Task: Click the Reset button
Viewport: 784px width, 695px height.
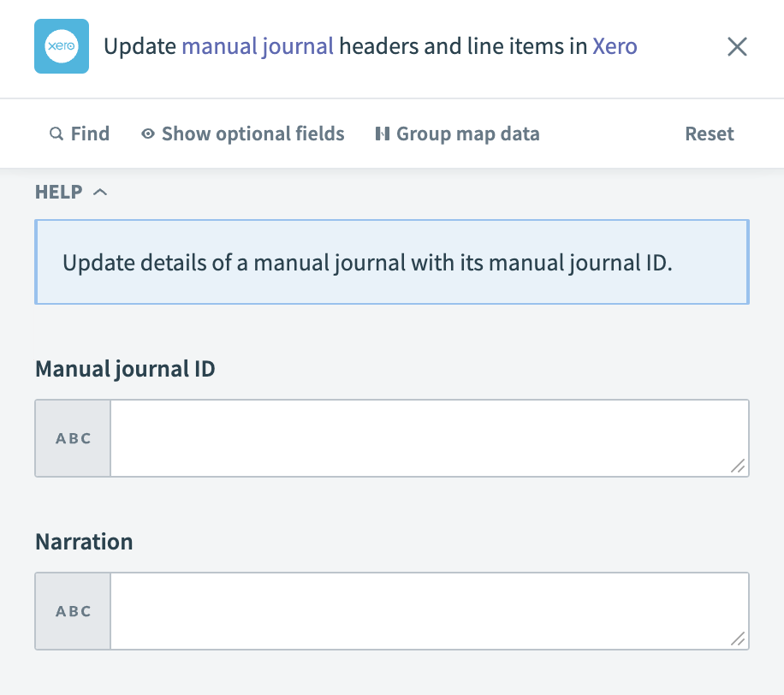Action: point(709,134)
